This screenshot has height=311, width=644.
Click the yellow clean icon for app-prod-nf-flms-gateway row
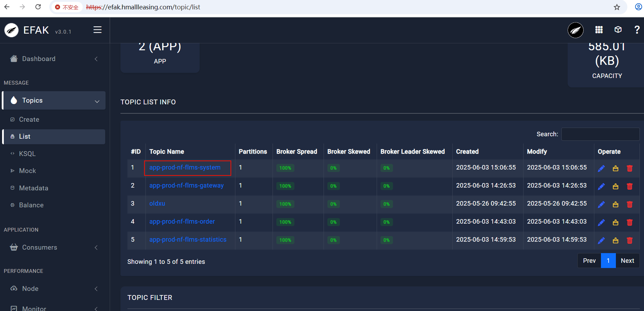click(616, 187)
